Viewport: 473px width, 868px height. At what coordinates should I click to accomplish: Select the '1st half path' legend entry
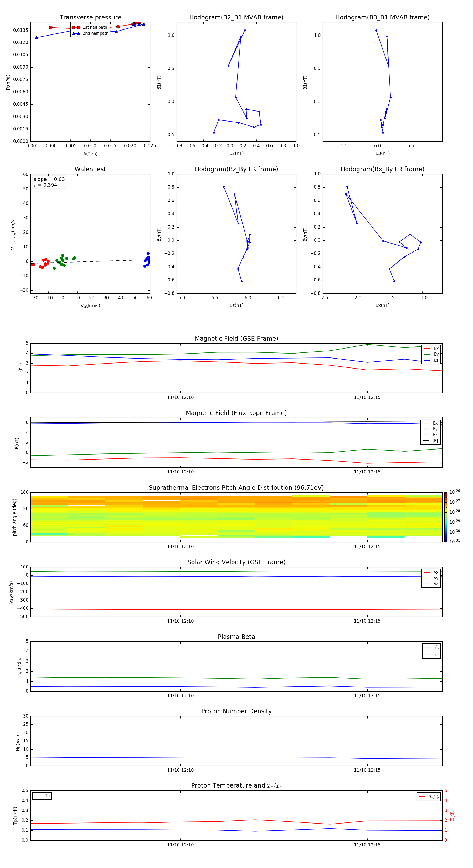[90, 27]
